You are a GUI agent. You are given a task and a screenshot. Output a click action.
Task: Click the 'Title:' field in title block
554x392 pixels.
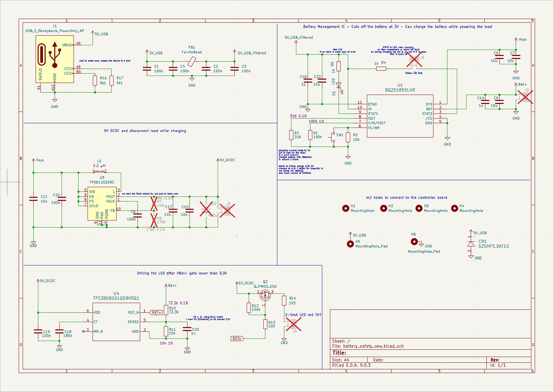(339, 353)
